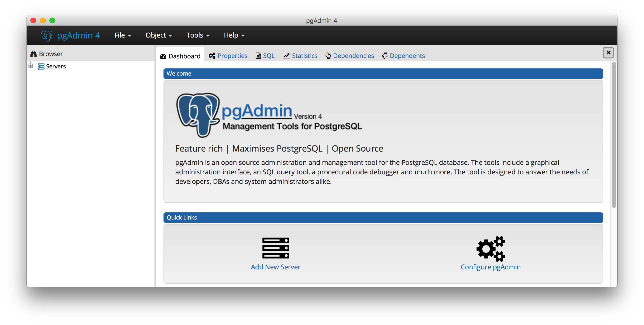This screenshot has width=644, height=325.
Task: Switch to the Properties tab
Action: 228,56
